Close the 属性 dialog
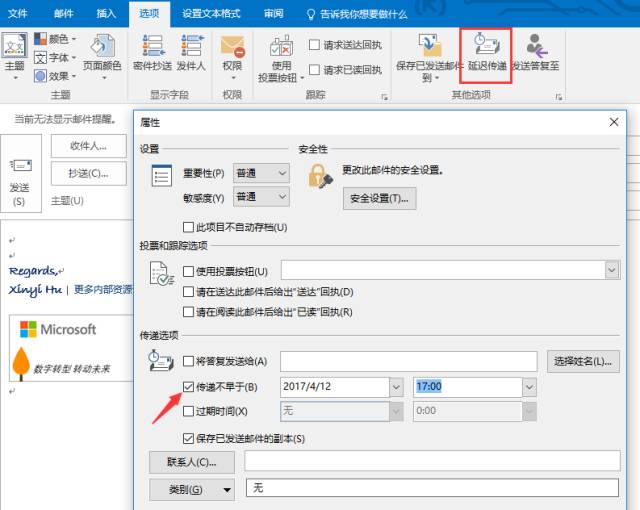640x510 pixels. coord(614,122)
